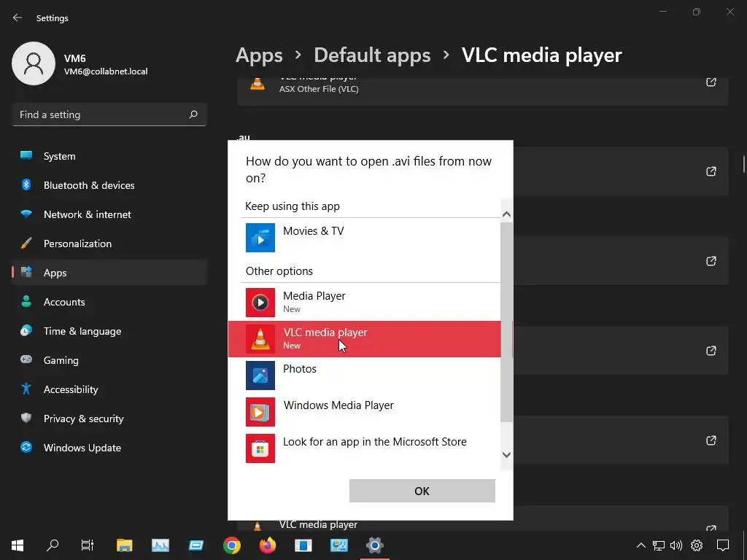
Task: Open volume control in system tray
Action: (x=676, y=545)
